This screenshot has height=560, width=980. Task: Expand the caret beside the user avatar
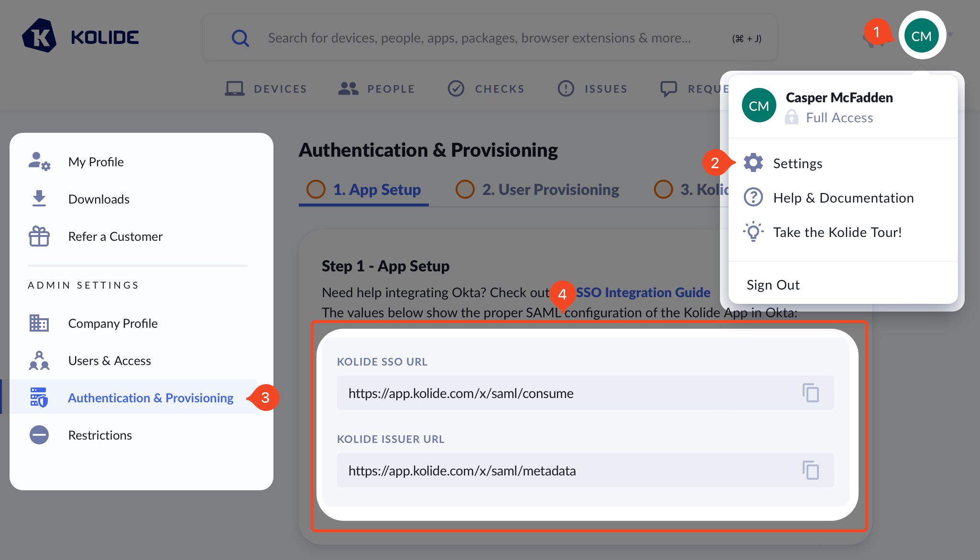click(950, 35)
